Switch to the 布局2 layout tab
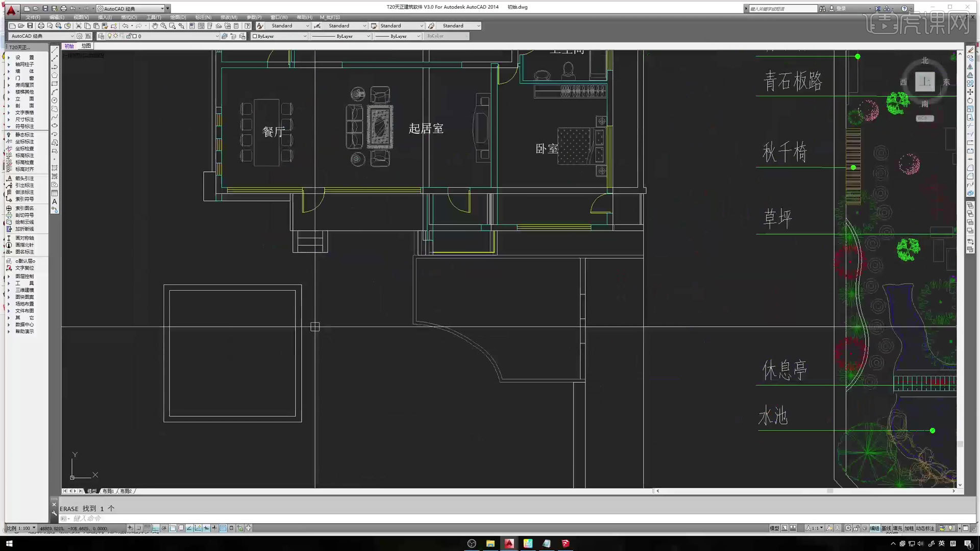The width and height of the screenshot is (980, 551). 126,491
